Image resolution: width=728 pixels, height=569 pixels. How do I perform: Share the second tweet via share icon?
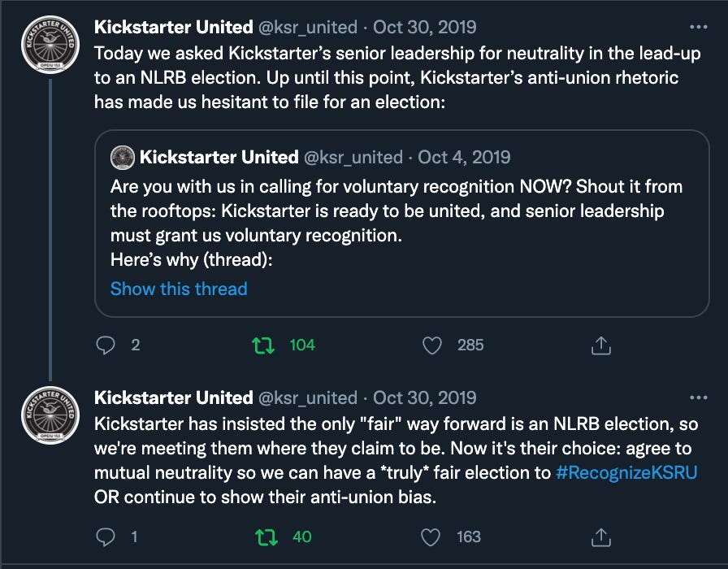pos(600,536)
